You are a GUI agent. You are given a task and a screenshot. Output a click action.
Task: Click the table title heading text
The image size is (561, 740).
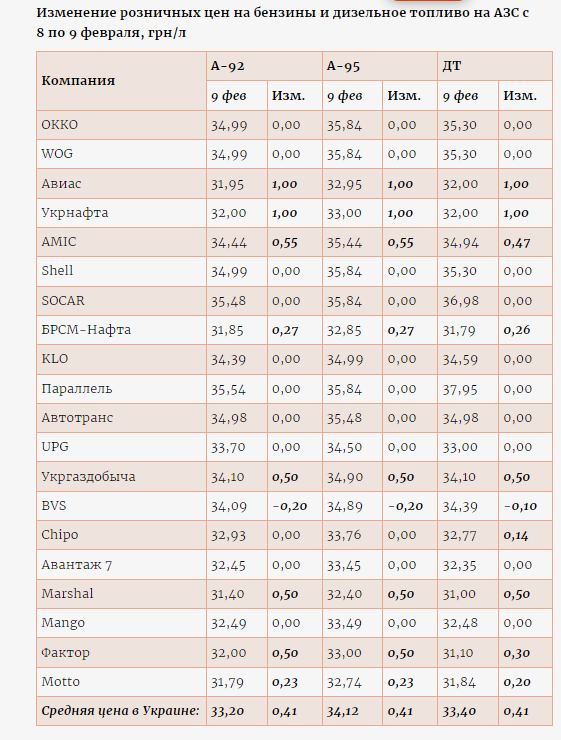click(x=283, y=23)
